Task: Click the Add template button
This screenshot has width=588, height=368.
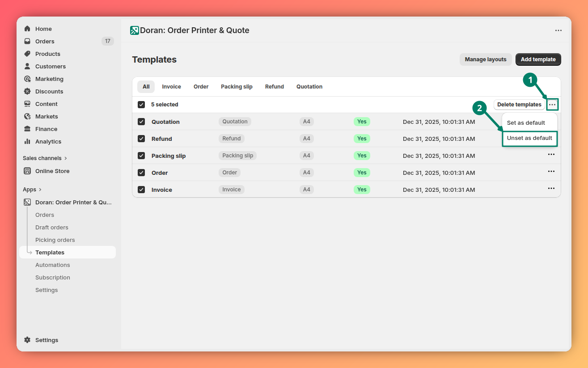Action: pos(538,59)
